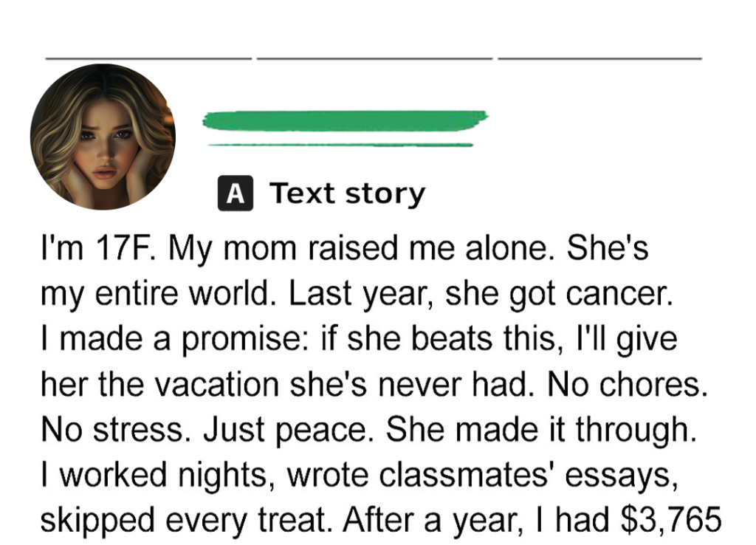Click the word 'cancer.' in the story text
Viewport: 756px width, 545px height.
point(619,294)
